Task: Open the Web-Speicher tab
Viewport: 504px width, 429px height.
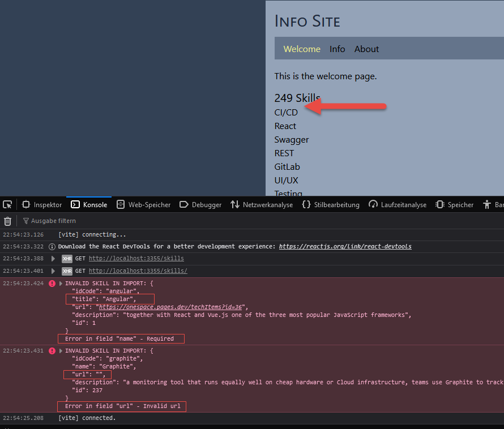Action: pyautogui.click(x=143, y=205)
